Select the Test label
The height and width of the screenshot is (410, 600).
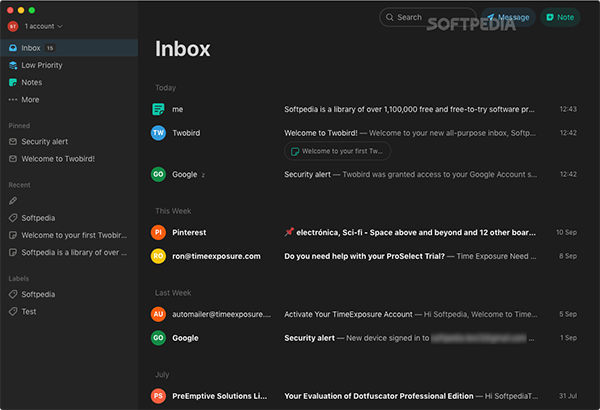(29, 312)
